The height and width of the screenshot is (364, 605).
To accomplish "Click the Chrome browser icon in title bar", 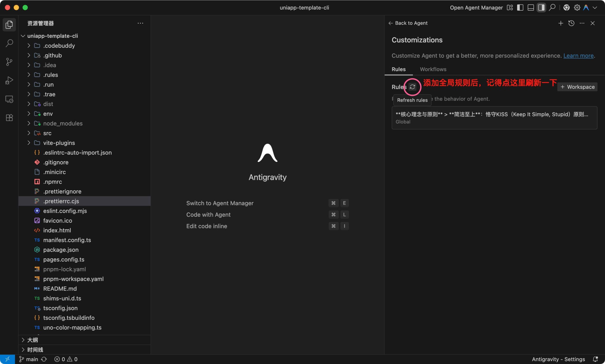I will pyautogui.click(x=566, y=7).
